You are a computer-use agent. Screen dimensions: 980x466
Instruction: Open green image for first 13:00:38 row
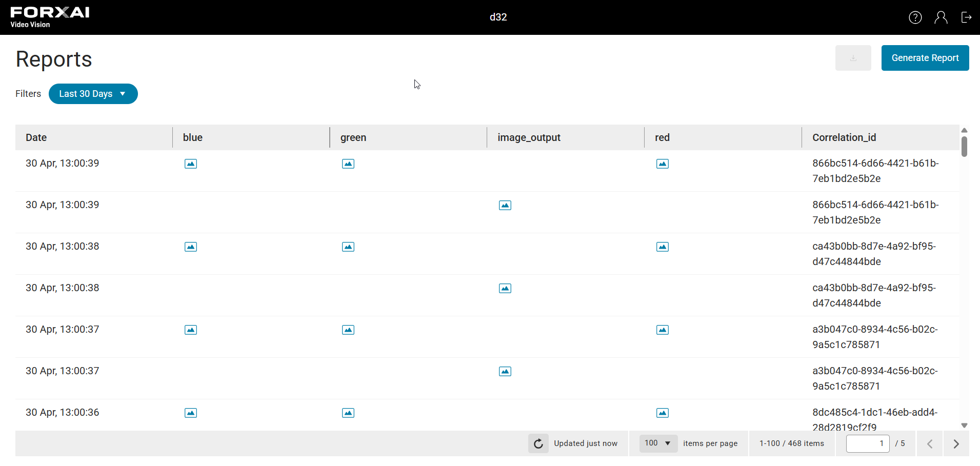click(x=348, y=247)
